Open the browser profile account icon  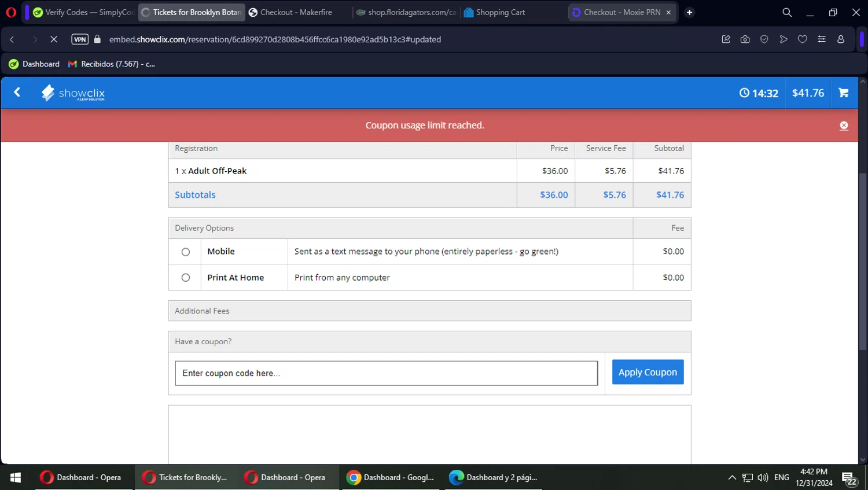841,39
